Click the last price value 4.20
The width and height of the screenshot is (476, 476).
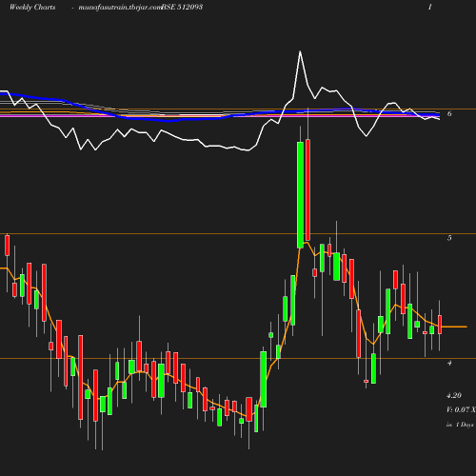[x=454, y=395]
